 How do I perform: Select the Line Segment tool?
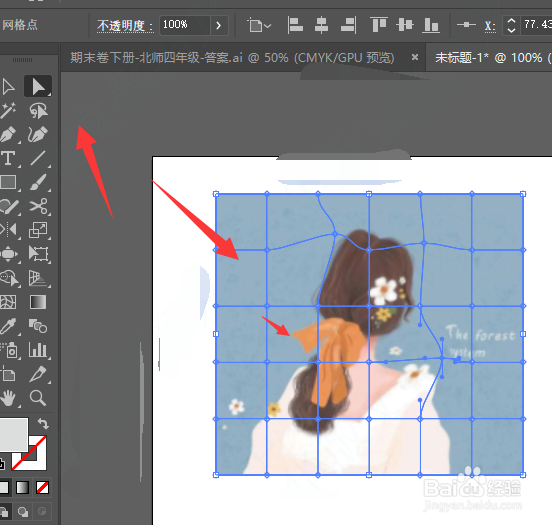click(38, 158)
